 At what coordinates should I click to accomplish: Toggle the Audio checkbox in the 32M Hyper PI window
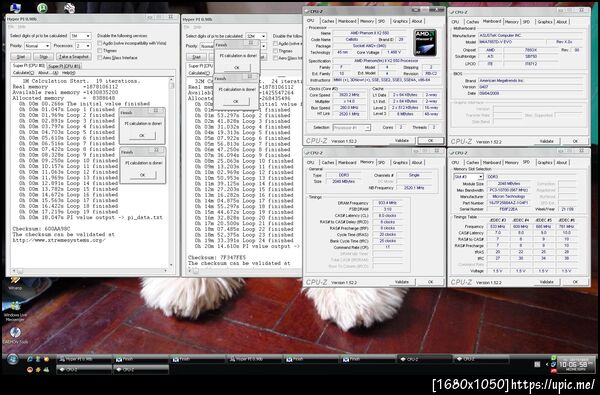pyautogui.click(x=276, y=44)
